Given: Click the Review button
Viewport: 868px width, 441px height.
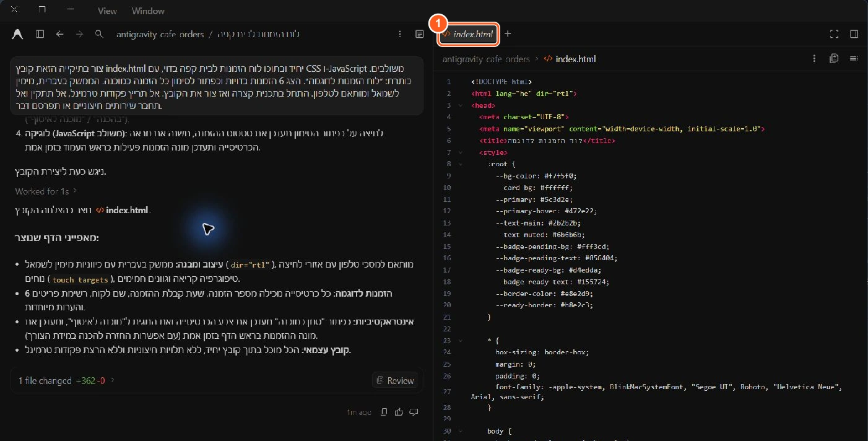Looking at the screenshot, I should click(395, 380).
